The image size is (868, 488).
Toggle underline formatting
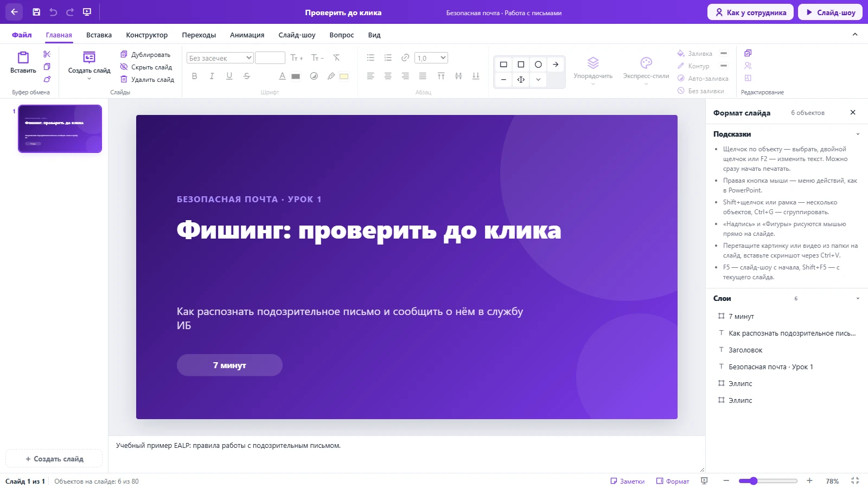(x=229, y=76)
